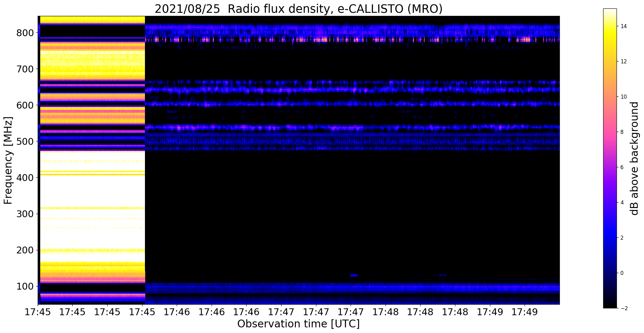Click the "dB above background" colorbar label
Viewport: 644px width, 333px height.
(x=634, y=159)
